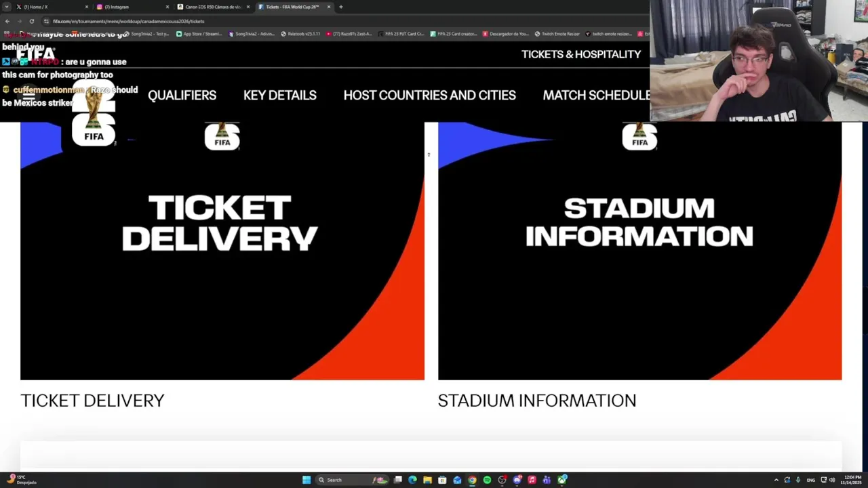
Task: Open the Key Details nav item
Action: tap(279, 96)
